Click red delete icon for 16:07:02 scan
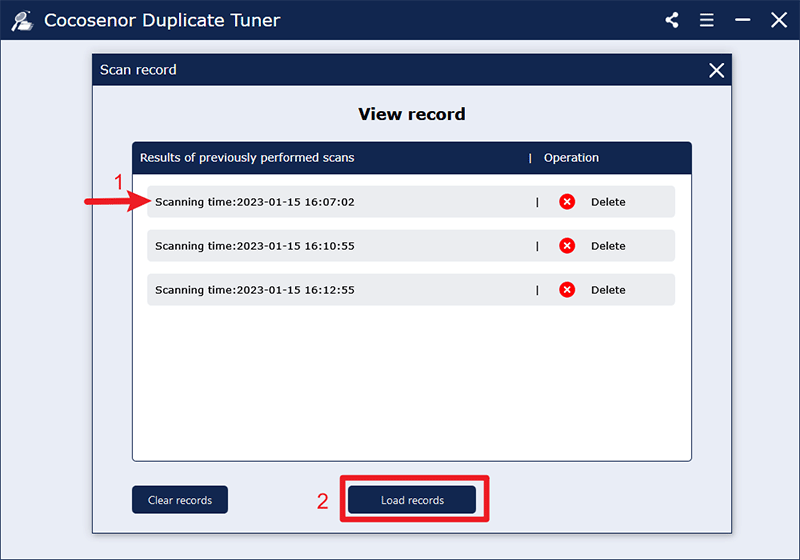800x560 pixels. pyautogui.click(x=567, y=202)
